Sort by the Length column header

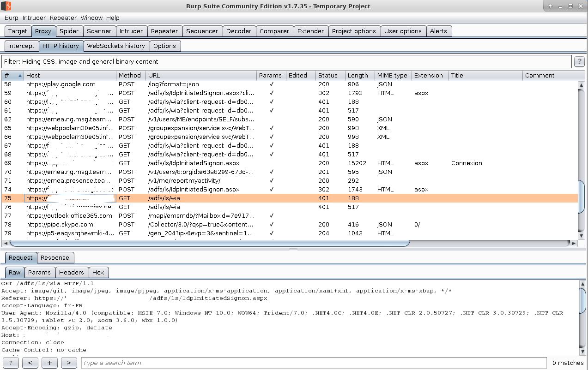tap(360, 75)
